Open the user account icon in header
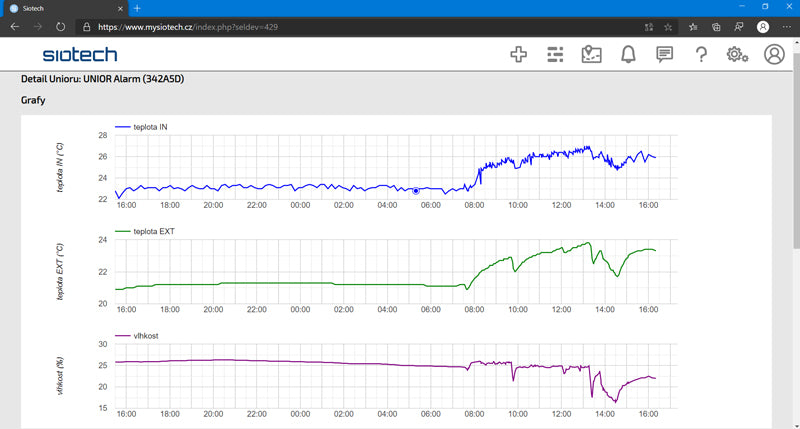 click(774, 54)
